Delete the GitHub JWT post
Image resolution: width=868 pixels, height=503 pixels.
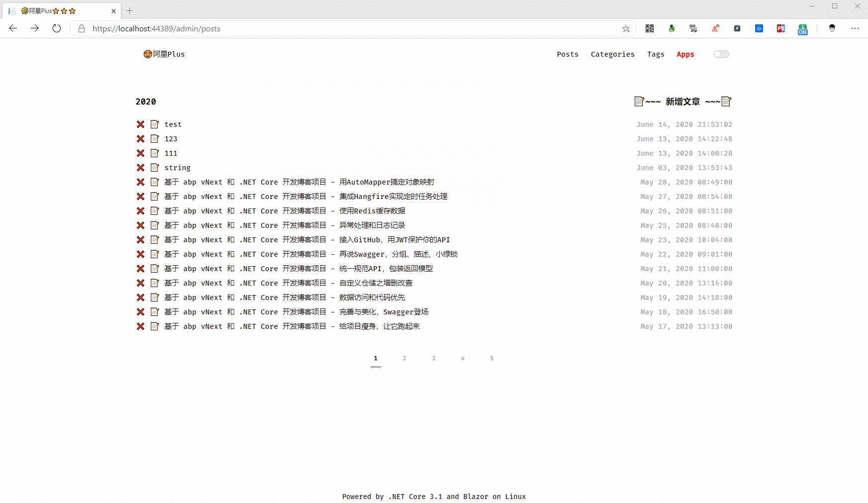(141, 240)
